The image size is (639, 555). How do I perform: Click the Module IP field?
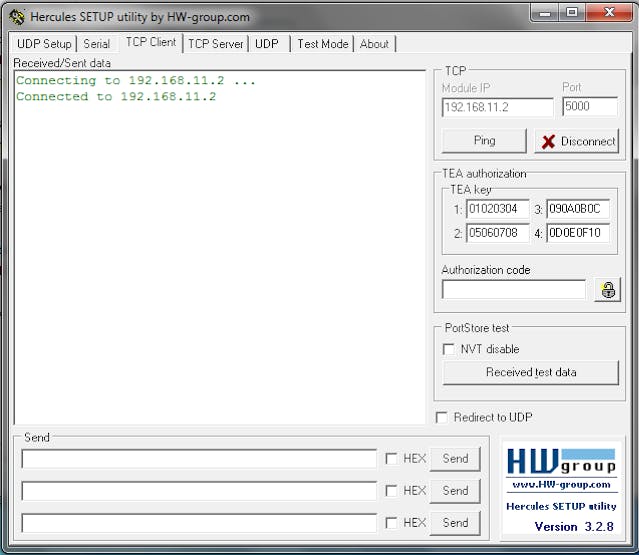[498, 107]
